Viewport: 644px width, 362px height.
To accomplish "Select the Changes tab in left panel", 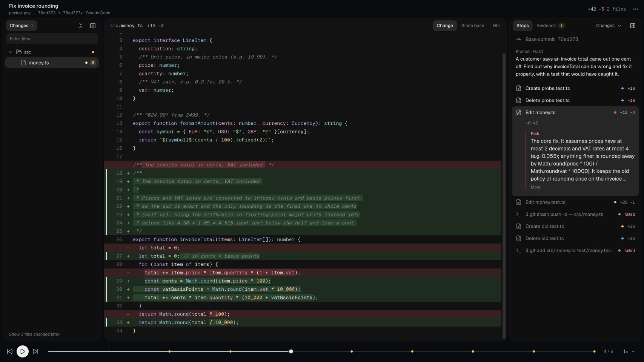I will pos(22,26).
